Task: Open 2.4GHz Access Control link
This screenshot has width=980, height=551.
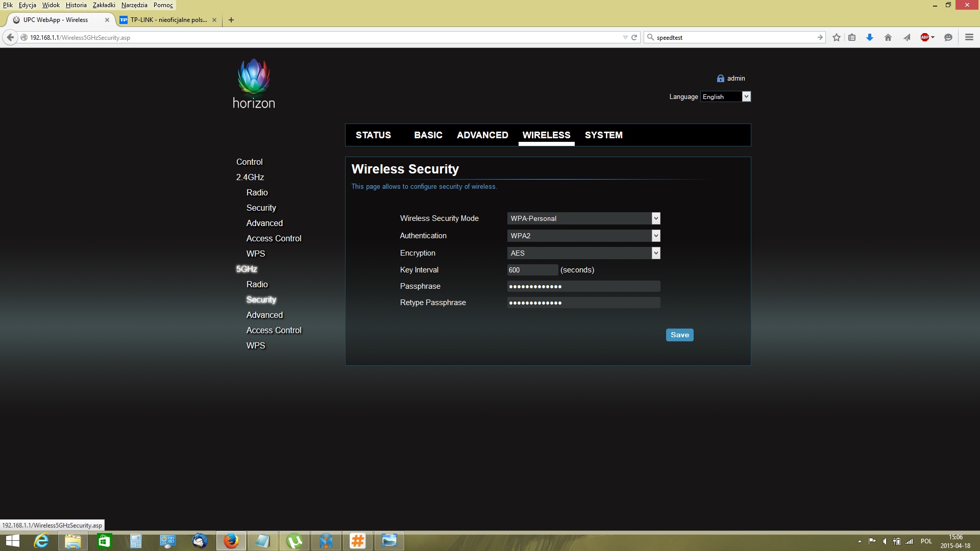Action: 274,238
